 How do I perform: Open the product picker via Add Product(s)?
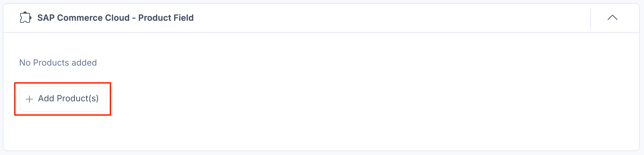coord(63,99)
